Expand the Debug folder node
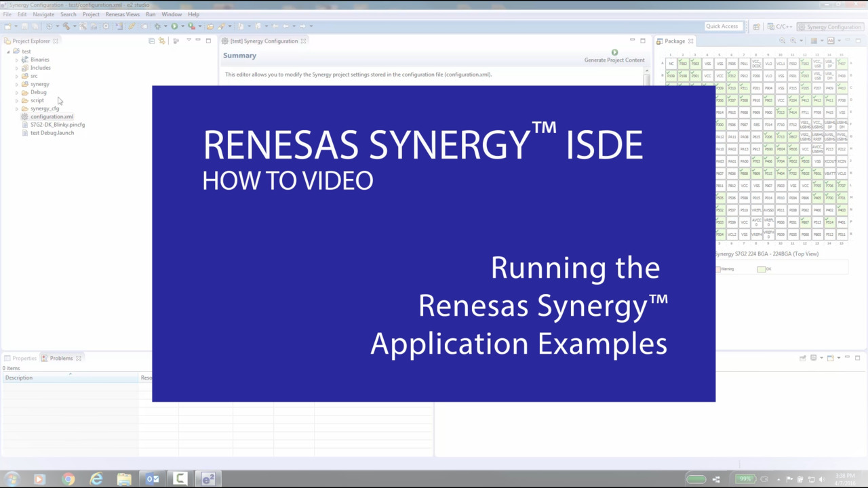The image size is (868, 488). [17, 92]
